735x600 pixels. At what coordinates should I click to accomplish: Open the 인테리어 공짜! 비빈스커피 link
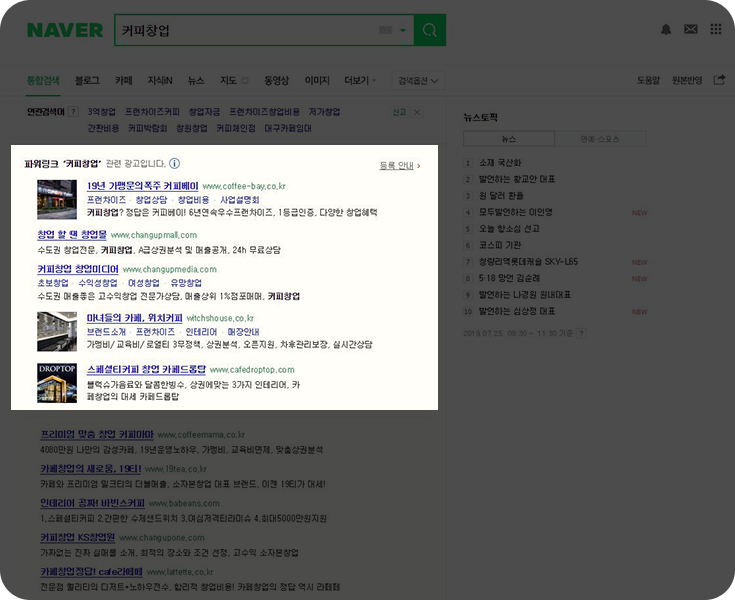click(93, 503)
